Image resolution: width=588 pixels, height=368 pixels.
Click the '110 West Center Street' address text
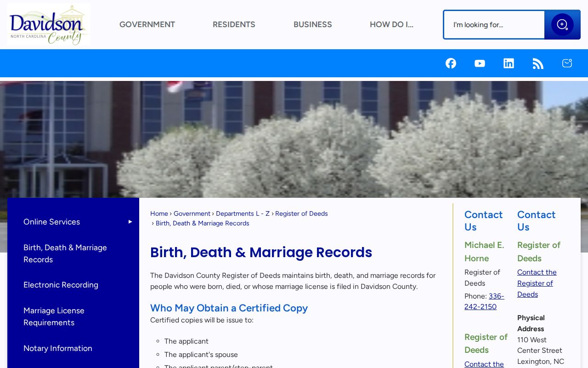click(539, 345)
